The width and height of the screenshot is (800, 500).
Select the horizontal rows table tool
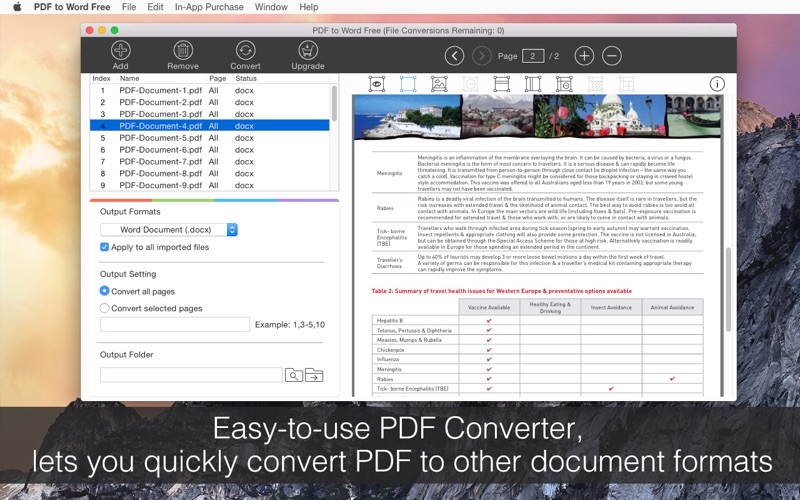pyautogui.click(x=502, y=84)
